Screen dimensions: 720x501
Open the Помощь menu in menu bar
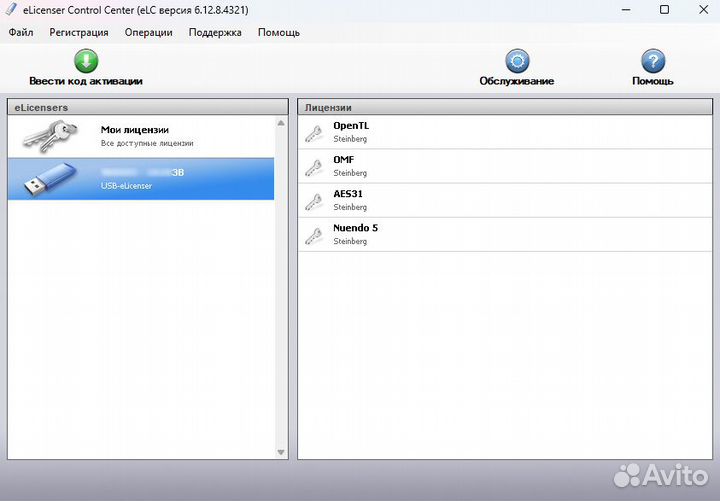point(279,33)
